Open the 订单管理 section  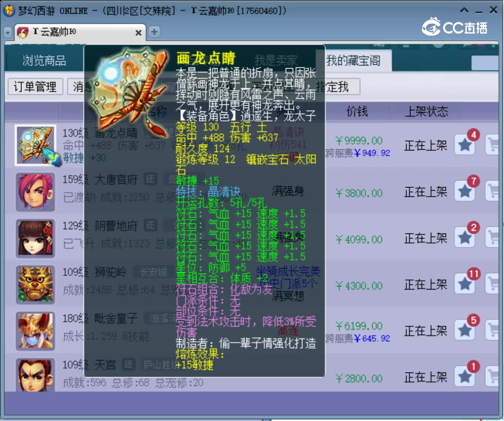point(35,87)
